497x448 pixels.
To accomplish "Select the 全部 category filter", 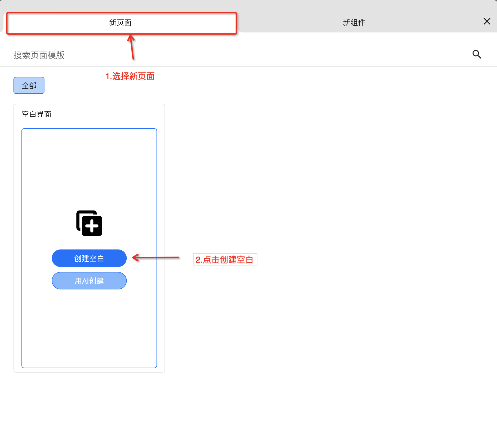I will click(x=29, y=85).
